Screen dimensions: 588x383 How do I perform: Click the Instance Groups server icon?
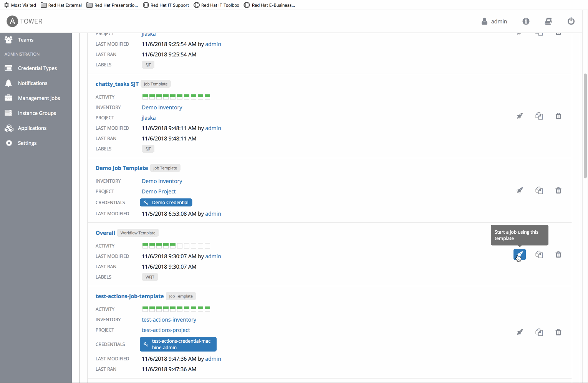click(x=8, y=113)
